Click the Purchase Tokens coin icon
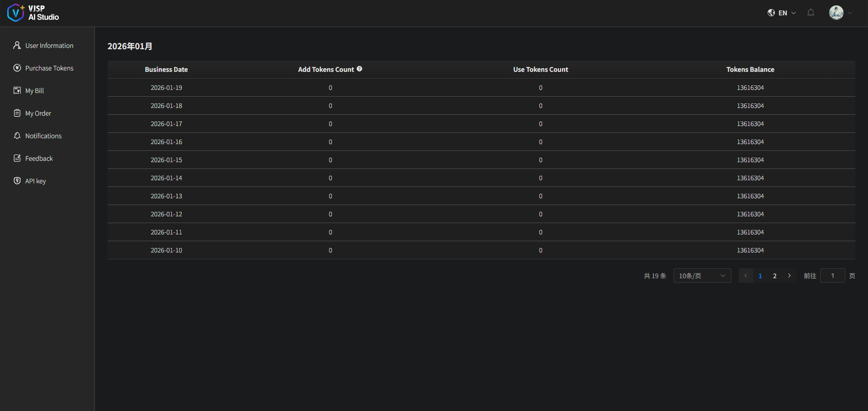The width and height of the screenshot is (868, 411). [x=17, y=68]
